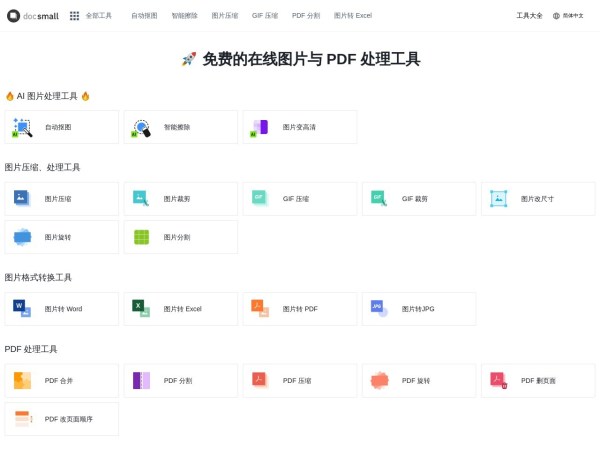Select 智能擦除 in top navigation
The height and width of the screenshot is (450, 600).
pos(184,16)
